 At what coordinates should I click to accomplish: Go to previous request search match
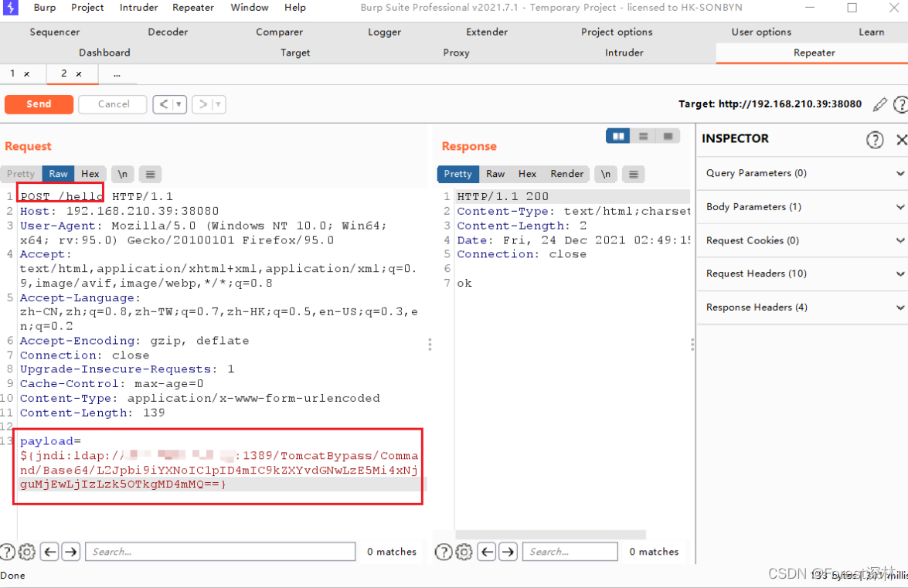coord(49,552)
